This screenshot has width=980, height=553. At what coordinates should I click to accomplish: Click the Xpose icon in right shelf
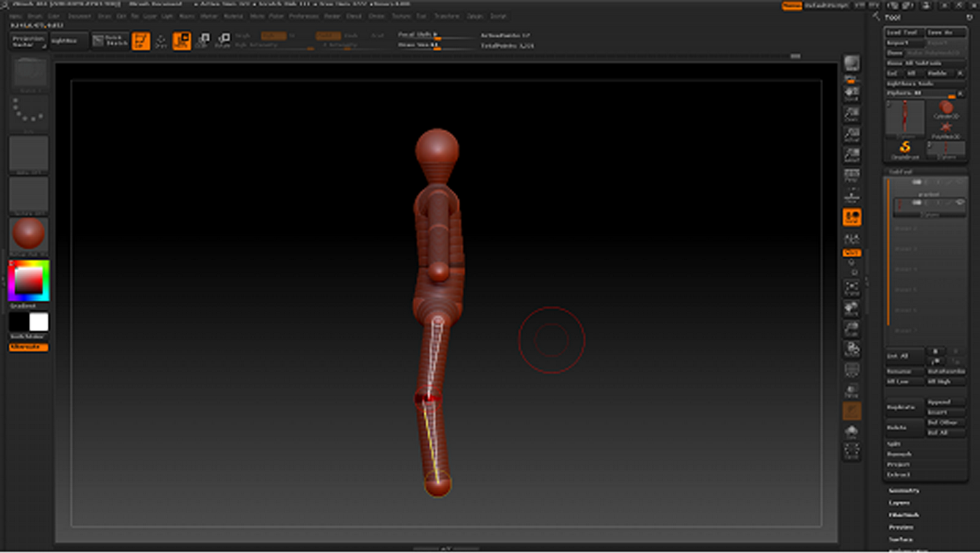(x=851, y=452)
